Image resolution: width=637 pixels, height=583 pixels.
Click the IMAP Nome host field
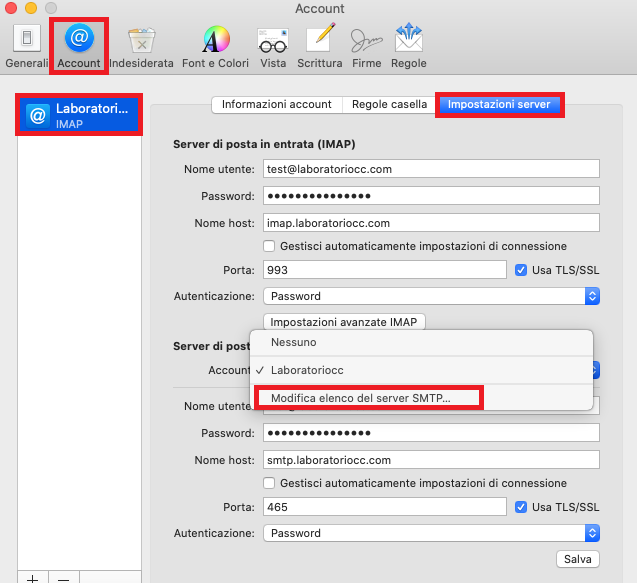pyautogui.click(x=430, y=223)
